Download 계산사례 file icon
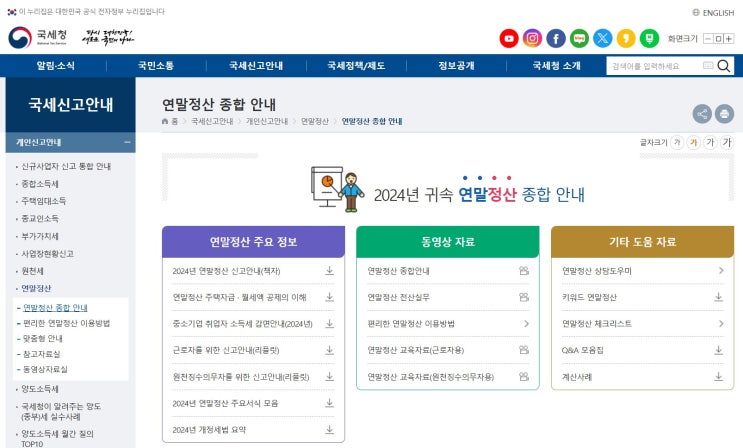The height and width of the screenshot is (448, 743). 719,377
